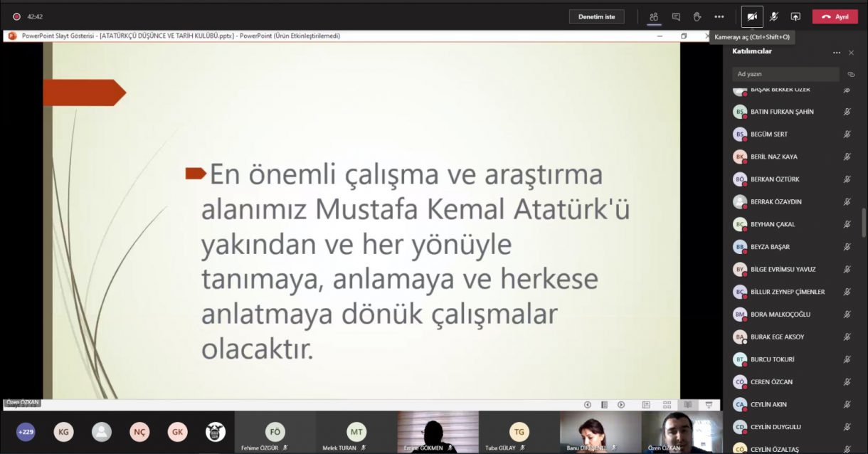Viewport: 868px width, 454px height.
Task: Open the share content tray icon
Action: coord(795,16)
